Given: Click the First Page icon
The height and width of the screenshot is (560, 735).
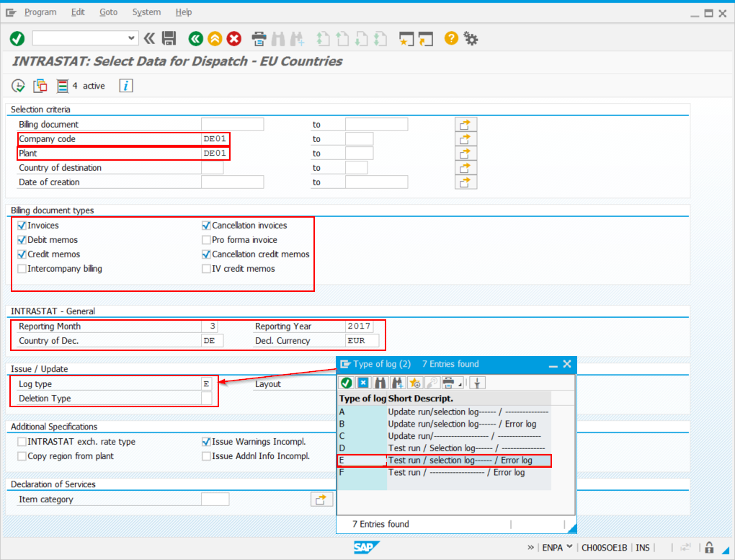Looking at the screenshot, I should pos(323,38).
